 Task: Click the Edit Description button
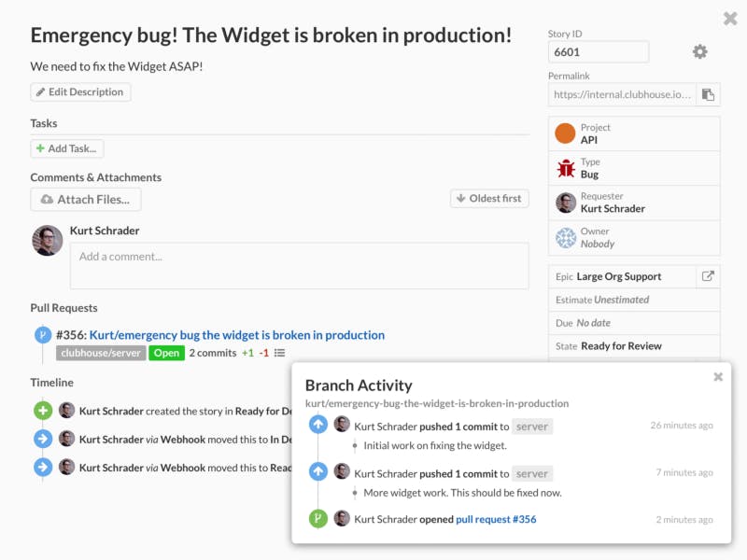pos(80,91)
